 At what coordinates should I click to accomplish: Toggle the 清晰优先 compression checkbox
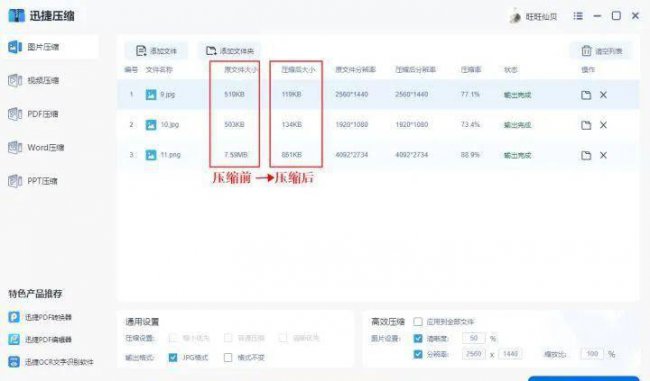tap(283, 338)
